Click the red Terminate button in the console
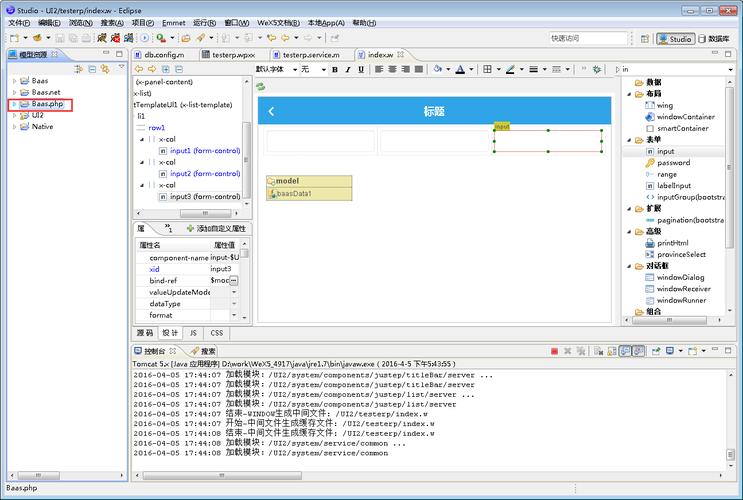Image resolution: width=743 pixels, height=500 pixels. (554, 351)
